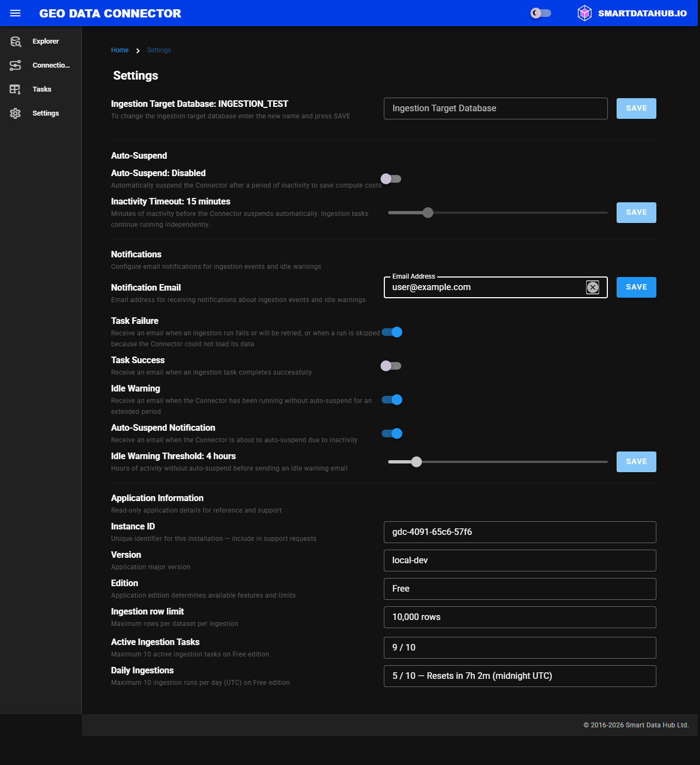Click the Instance ID value field

[x=520, y=532]
